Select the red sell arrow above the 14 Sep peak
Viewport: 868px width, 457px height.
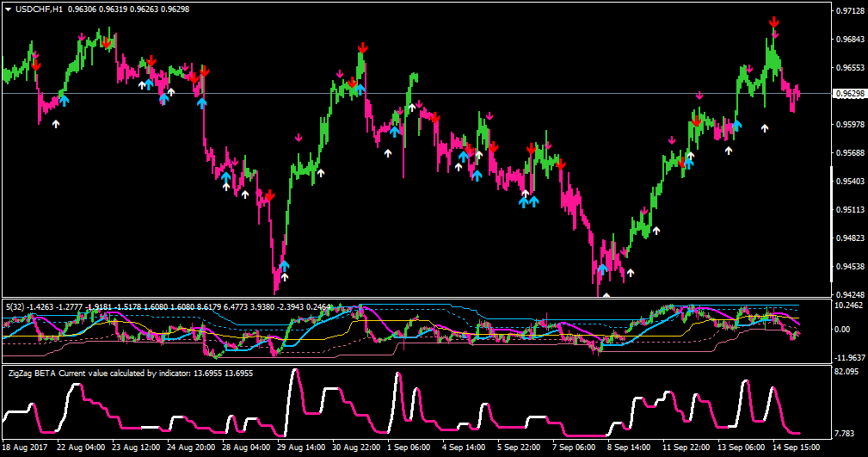pos(774,22)
